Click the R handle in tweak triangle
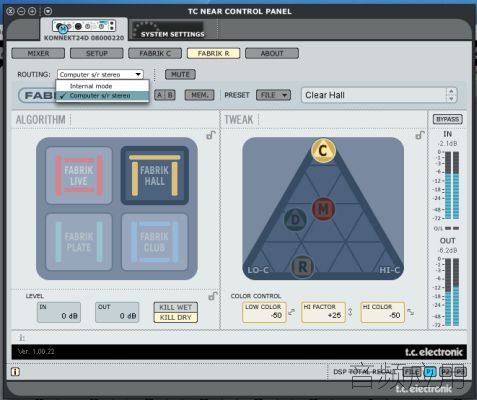Viewport: 477px width, 400px height. 302,267
